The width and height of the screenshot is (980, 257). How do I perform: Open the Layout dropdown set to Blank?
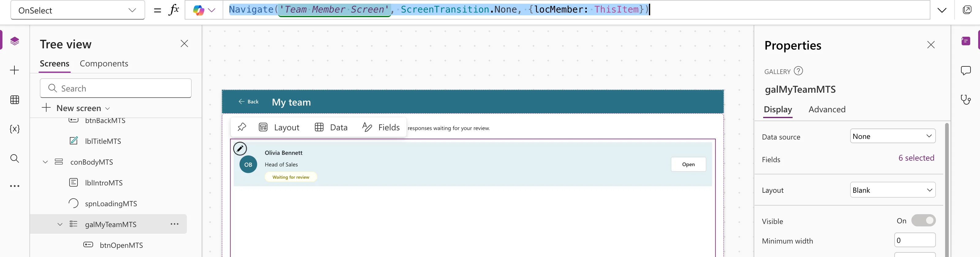click(x=892, y=190)
